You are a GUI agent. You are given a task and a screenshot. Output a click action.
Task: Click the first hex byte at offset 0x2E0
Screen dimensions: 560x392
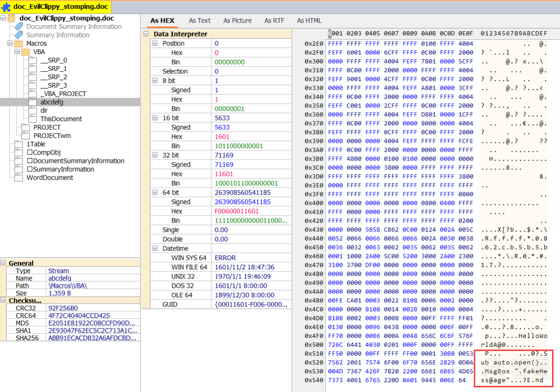point(332,43)
